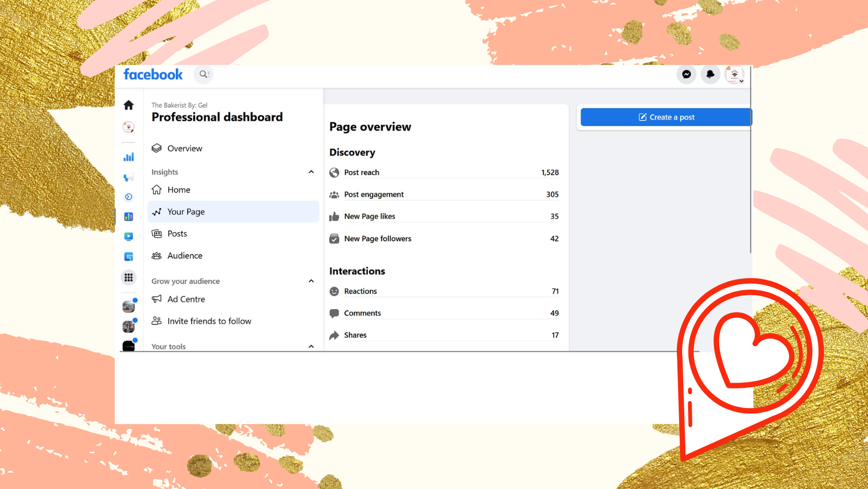Viewport: 868px width, 489px height.
Task: Open the bar chart insights rail icon
Action: pyautogui.click(x=129, y=157)
